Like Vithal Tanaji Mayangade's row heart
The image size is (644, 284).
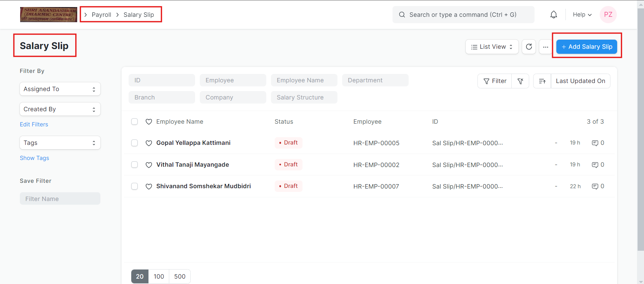point(149,165)
